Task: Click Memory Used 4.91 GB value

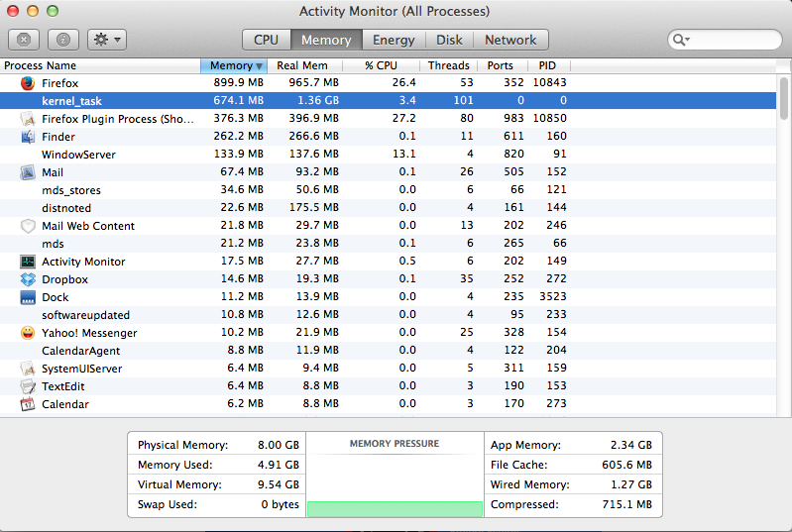Action: pos(279,465)
